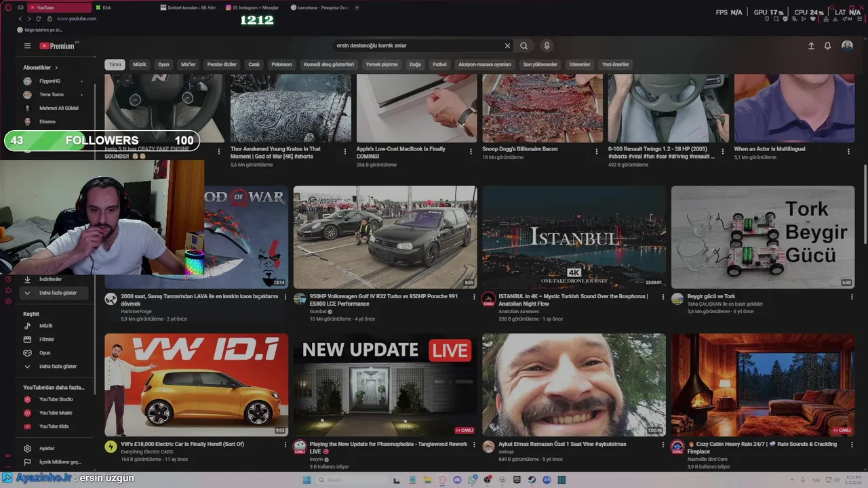
Task: Open Filmler under Keşfet
Action: 47,340
